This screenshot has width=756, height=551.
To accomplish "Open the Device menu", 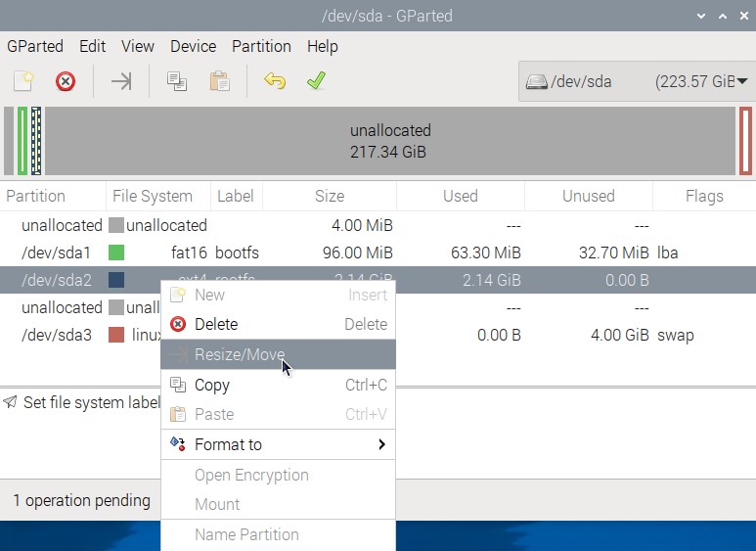I will tap(193, 46).
